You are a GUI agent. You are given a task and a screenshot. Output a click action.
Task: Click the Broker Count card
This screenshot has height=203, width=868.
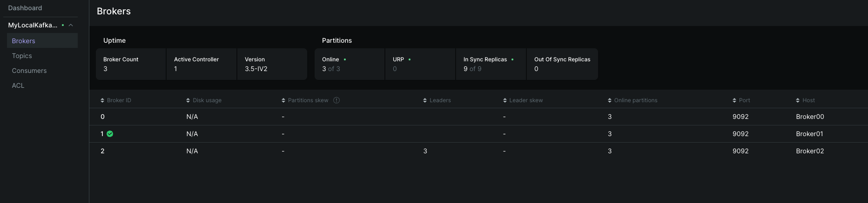pos(131,64)
